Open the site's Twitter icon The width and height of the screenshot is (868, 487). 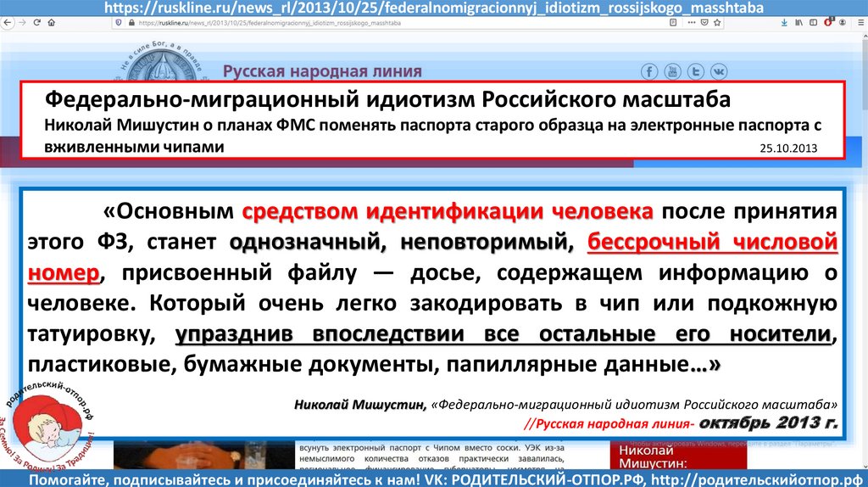coord(696,71)
